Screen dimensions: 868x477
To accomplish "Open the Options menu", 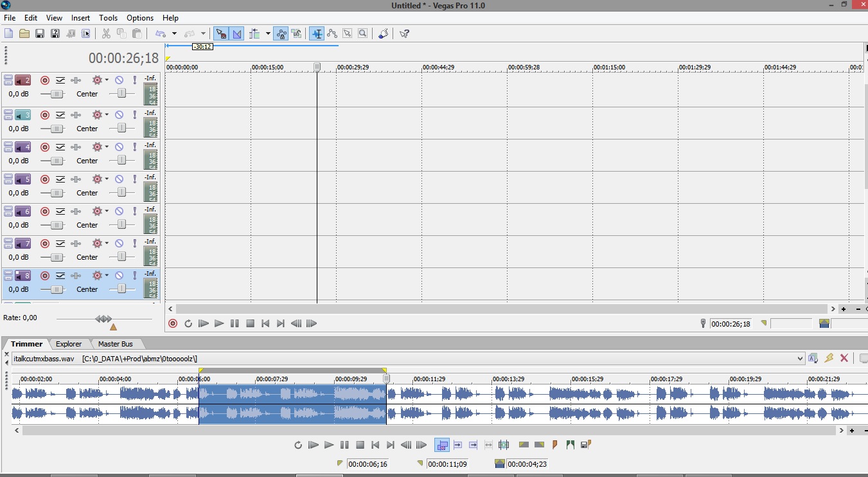I will 140,18.
